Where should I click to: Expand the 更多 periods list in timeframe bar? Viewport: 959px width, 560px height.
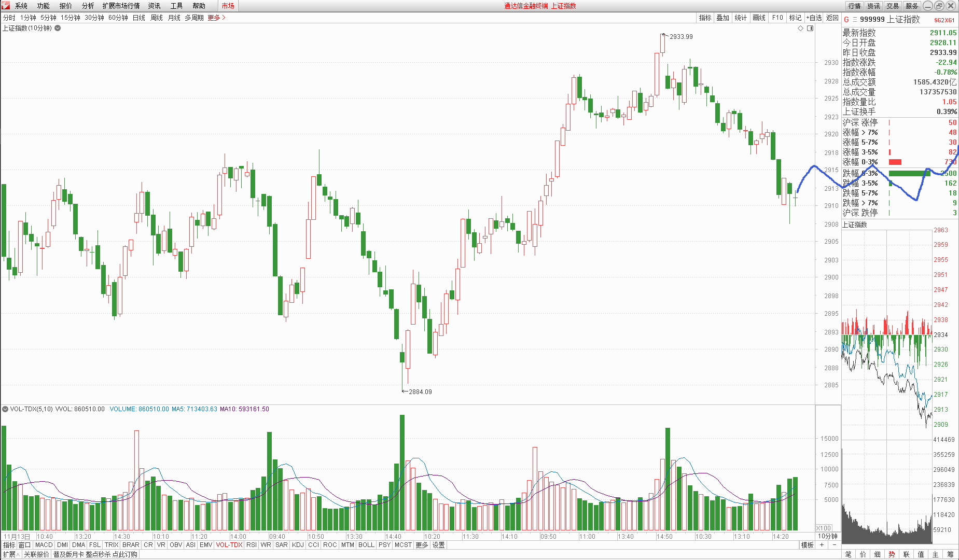[x=216, y=18]
